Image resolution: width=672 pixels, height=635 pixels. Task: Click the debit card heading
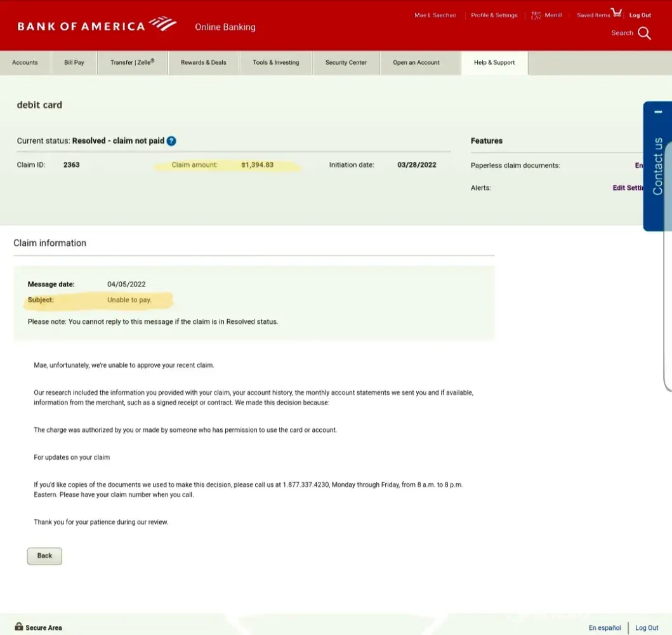tap(39, 105)
